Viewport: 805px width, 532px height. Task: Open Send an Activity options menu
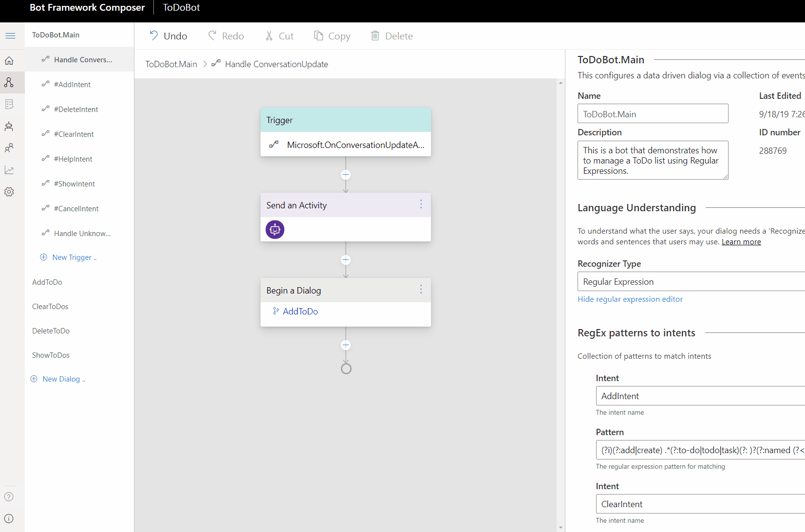(x=421, y=204)
